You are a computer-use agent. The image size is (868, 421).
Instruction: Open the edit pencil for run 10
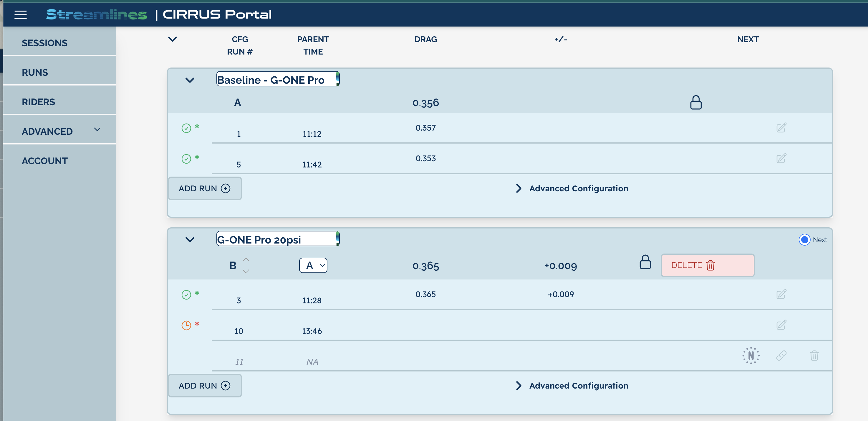click(x=781, y=325)
